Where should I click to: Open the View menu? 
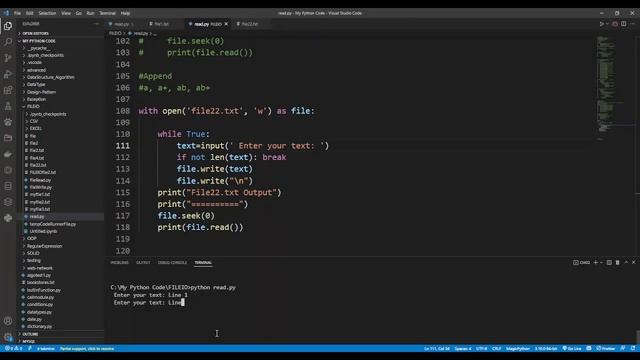[x=66, y=13]
